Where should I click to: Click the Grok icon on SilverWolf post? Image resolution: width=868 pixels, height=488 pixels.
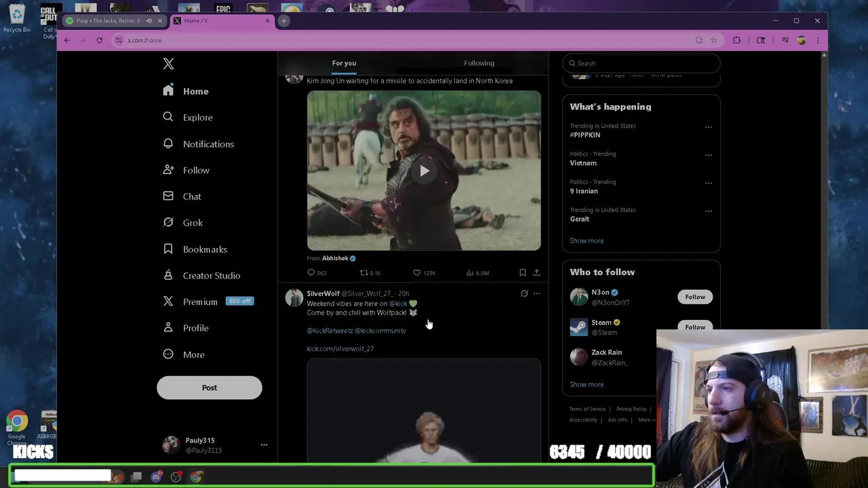point(524,293)
